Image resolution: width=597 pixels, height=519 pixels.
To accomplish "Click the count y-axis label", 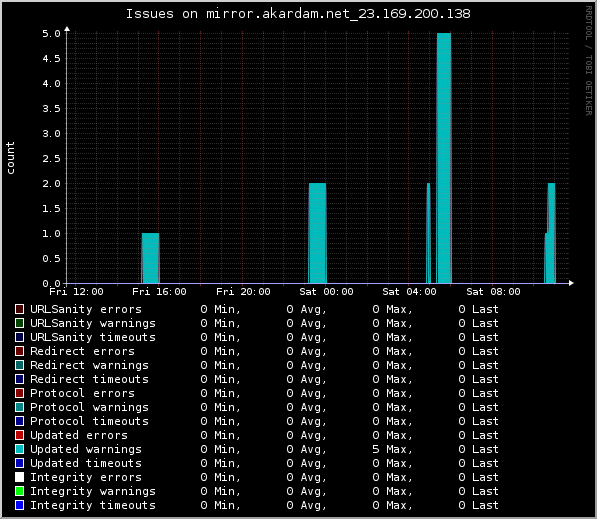I will 10,158.
